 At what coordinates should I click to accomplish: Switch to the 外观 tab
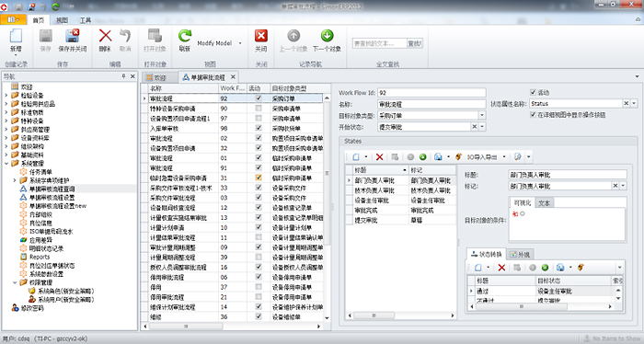click(520, 255)
